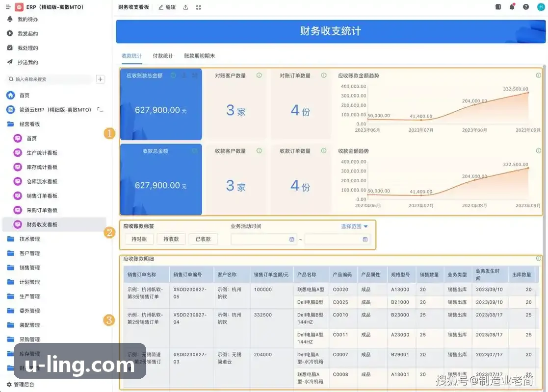Open the 选择范围 dropdown
The width and height of the screenshot is (548, 392).
[354, 226]
